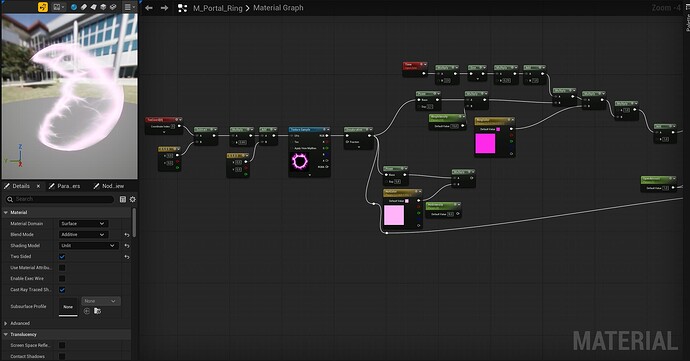Click the yellow realtime preview toolbar icon
Screen dimensions: 690x361
pos(43,7)
